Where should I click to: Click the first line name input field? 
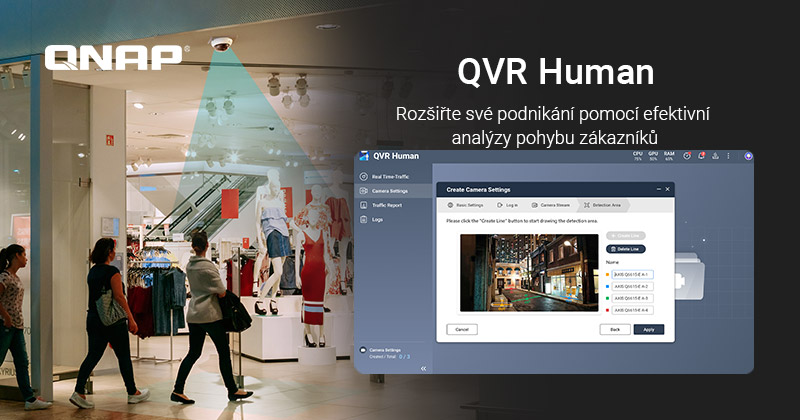631,274
